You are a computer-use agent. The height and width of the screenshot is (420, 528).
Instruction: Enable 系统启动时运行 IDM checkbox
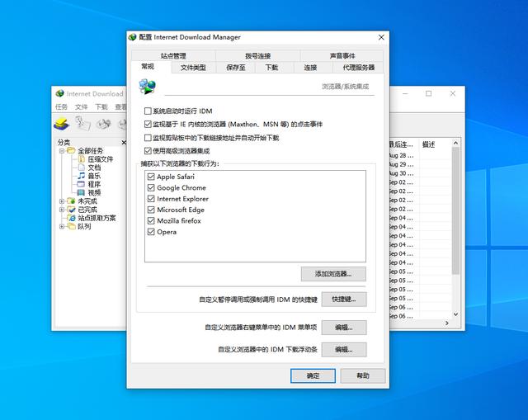pos(148,111)
